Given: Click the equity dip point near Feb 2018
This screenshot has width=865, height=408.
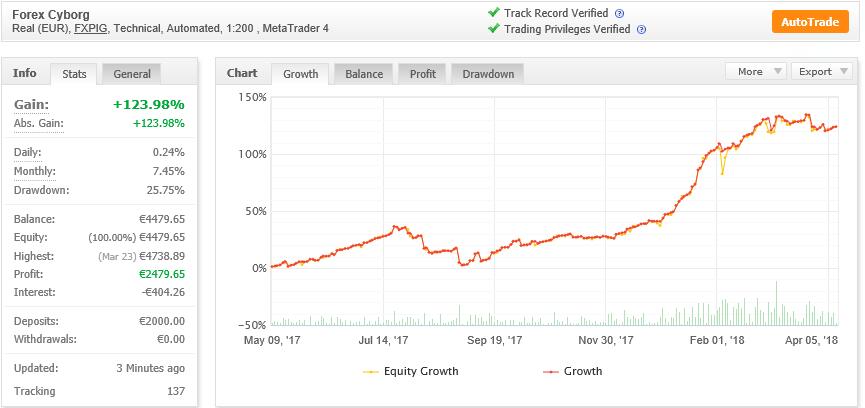Looking at the screenshot, I should 722,174.
